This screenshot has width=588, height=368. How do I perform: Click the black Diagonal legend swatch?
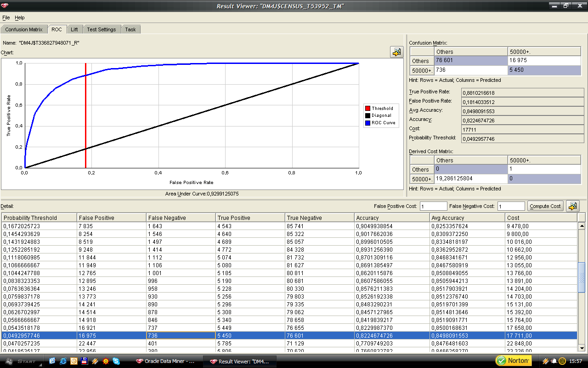[x=367, y=115]
